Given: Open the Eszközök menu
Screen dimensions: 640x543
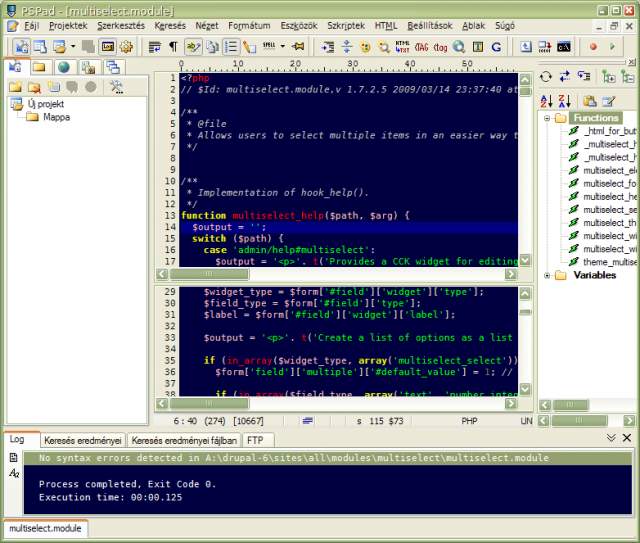Looking at the screenshot, I should [x=299, y=26].
